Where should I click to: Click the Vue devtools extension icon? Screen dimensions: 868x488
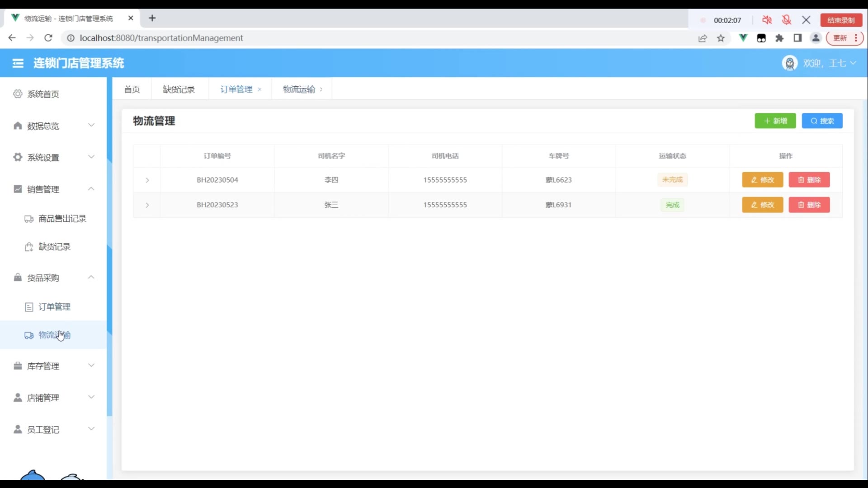pyautogui.click(x=743, y=38)
